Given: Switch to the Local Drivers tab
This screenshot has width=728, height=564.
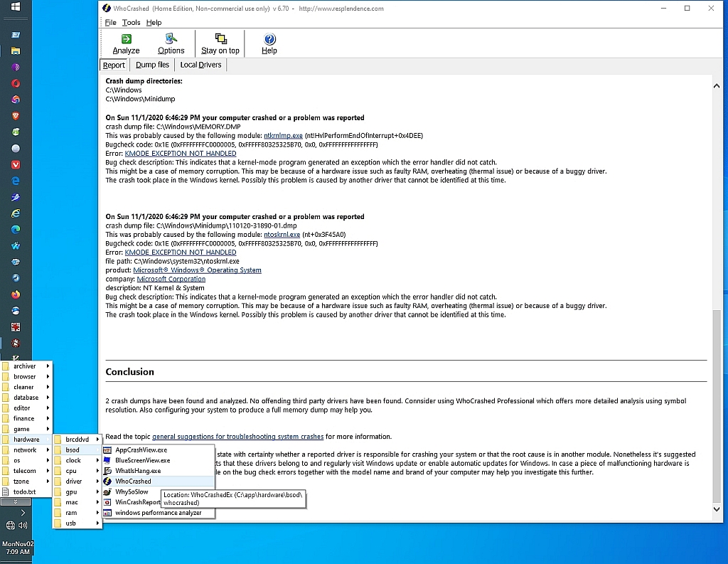Looking at the screenshot, I should click(x=200, y=65).
